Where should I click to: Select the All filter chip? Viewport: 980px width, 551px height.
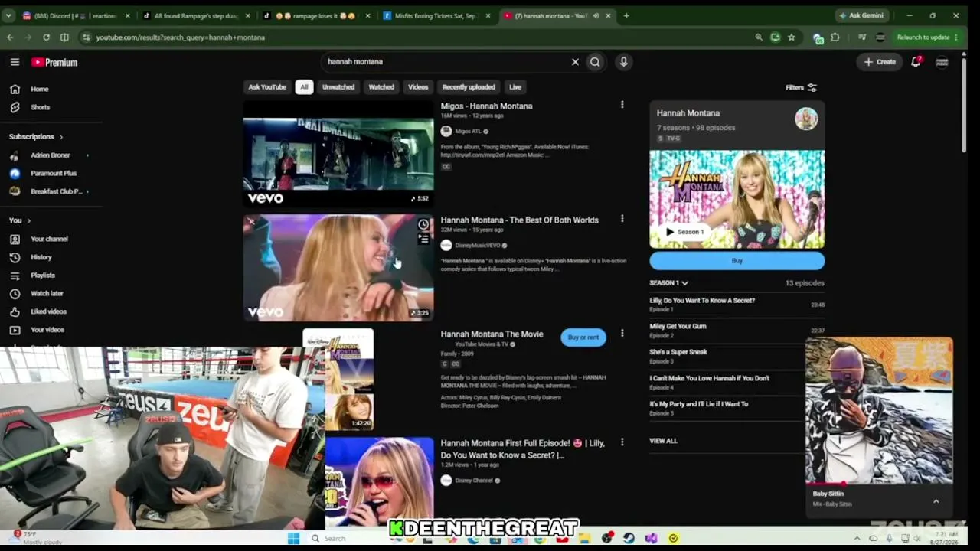[x=304, y=87]
